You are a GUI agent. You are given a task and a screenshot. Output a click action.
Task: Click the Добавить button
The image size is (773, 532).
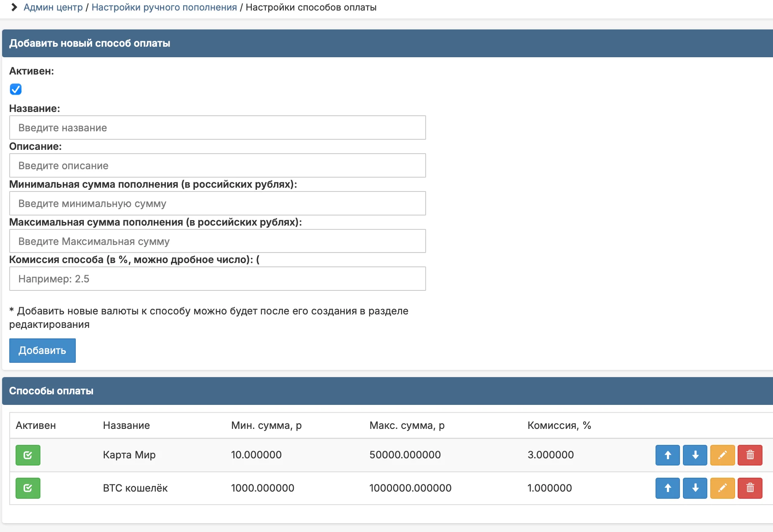click(x=43, y=351)
